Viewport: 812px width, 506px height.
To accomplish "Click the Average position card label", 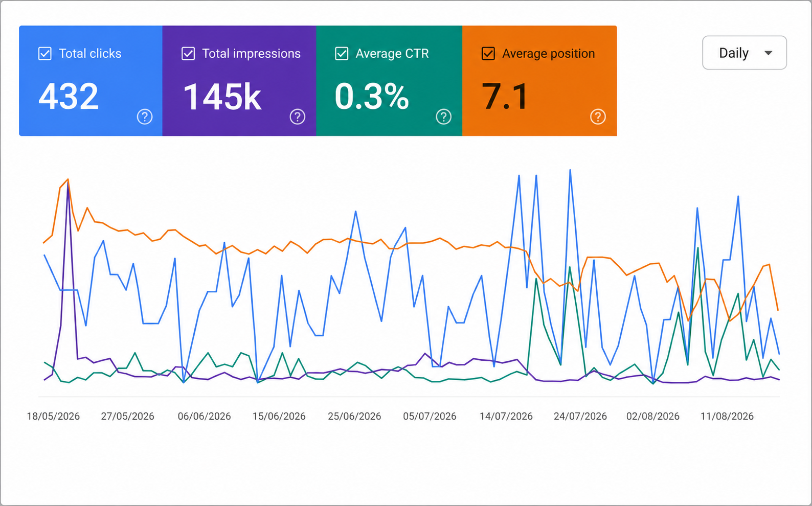I will coord(548,54).
